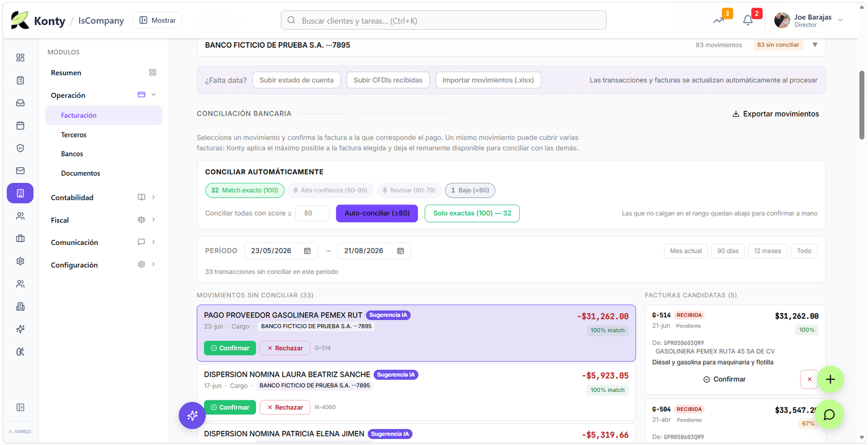
Task: Open calendar picker for start date 23/05/2026
Action: (x=307, y=251)
